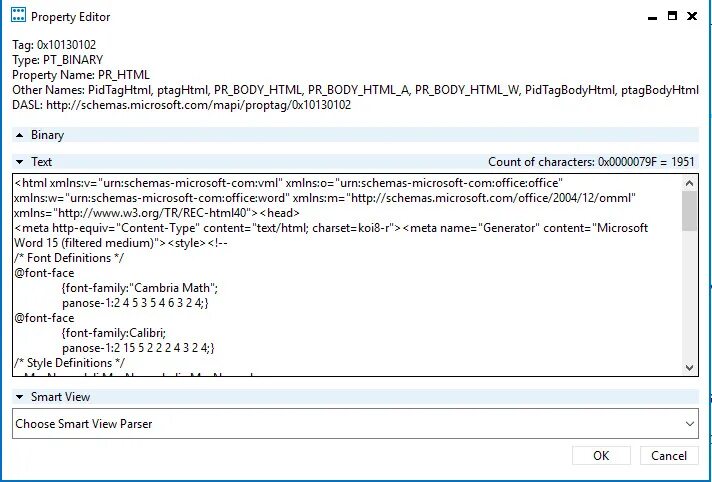The width and height of the screenshot is (712, 482).
Task: Open the Choose Smart View Parser dropdown
Action: [355, 423]
